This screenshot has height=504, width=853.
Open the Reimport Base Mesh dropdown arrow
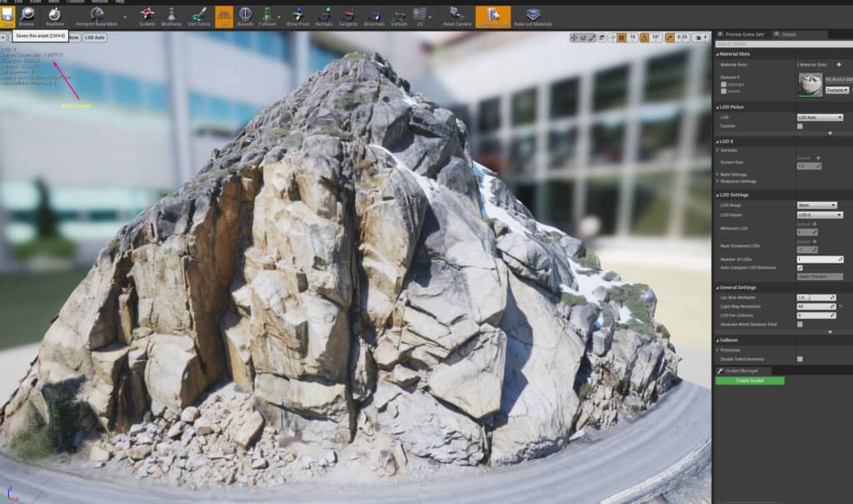pyautogui.click(x=125, y=17)
